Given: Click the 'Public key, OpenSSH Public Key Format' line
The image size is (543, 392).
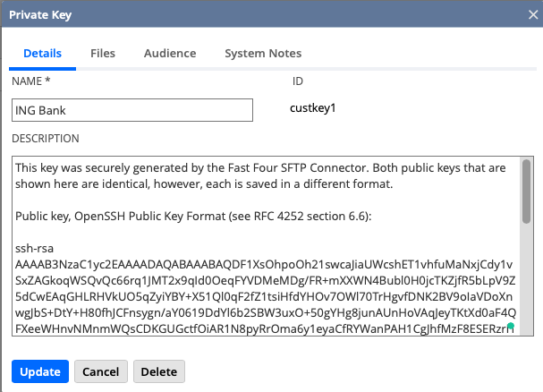Looking at the screenshot, I should pos(193,217).
